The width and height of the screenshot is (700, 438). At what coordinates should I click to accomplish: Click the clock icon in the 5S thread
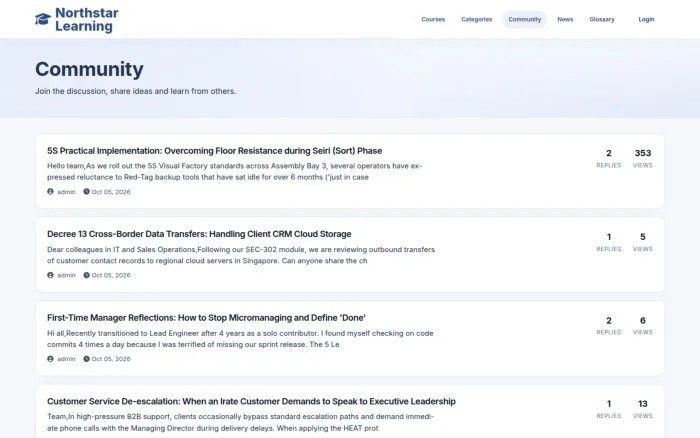(x=86, y=192)
